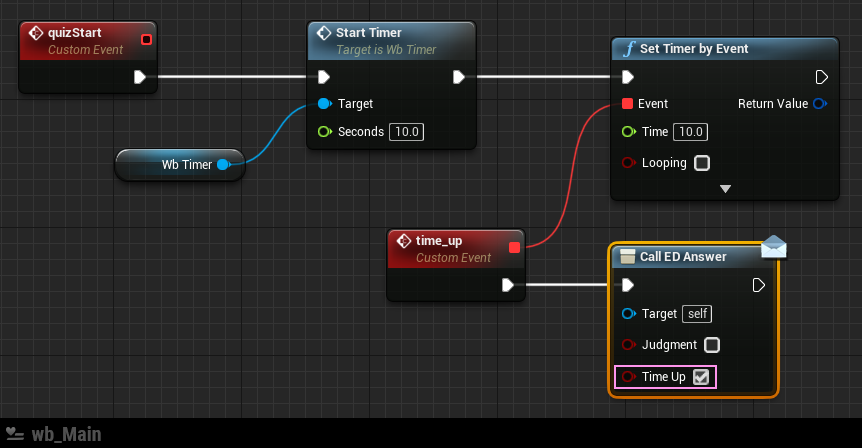The width and height of the screenshot is (862, 448).
Task: Edit the Time value 10.0 field
Action: (x=690, y=132)
